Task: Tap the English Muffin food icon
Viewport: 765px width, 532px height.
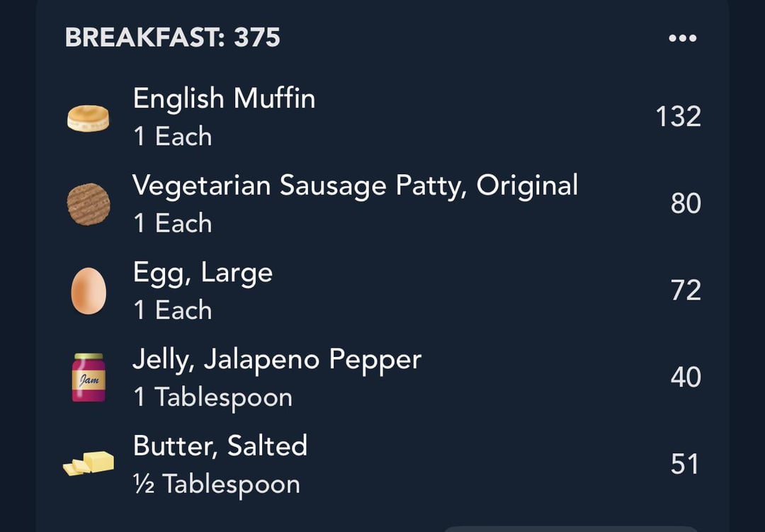Action: (x=89, y=118)
